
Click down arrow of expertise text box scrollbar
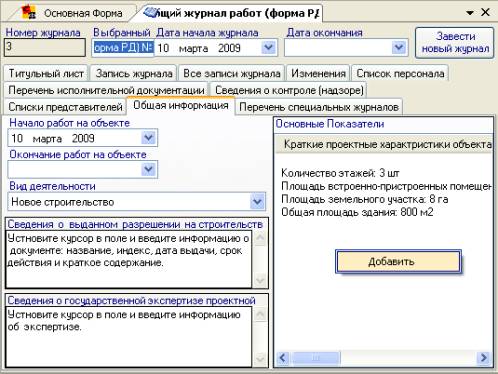[260, 359]
